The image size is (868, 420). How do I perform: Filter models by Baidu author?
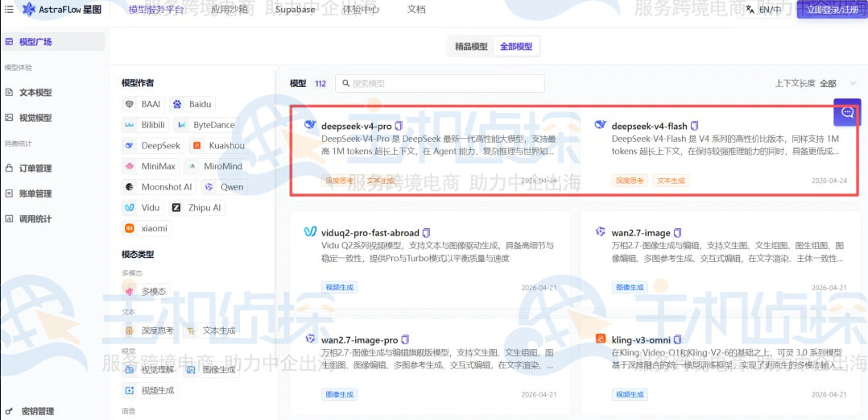click(x=192, y=104)
